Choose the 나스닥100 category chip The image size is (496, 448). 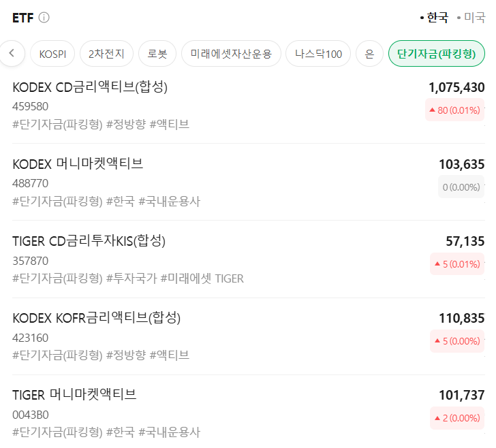point(318,54)
